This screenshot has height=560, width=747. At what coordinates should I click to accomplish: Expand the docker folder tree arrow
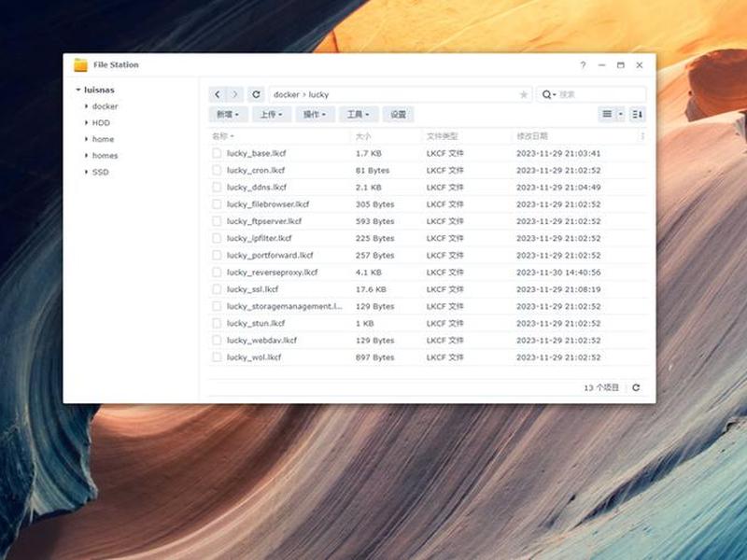coord(86,106)
